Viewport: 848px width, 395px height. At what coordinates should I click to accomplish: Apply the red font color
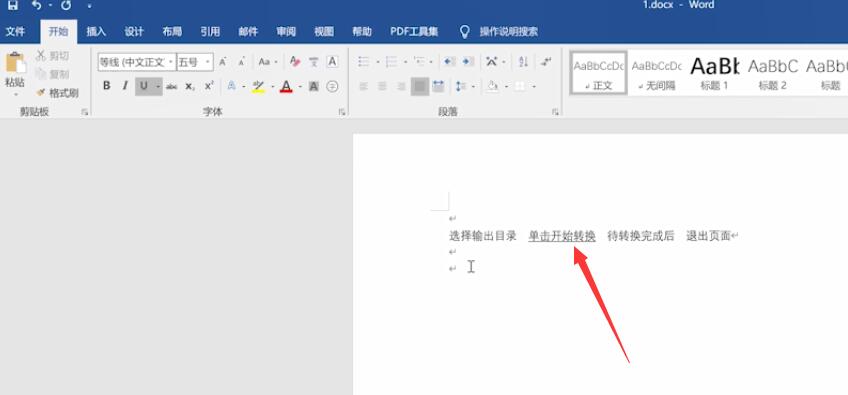coord(286,86)
